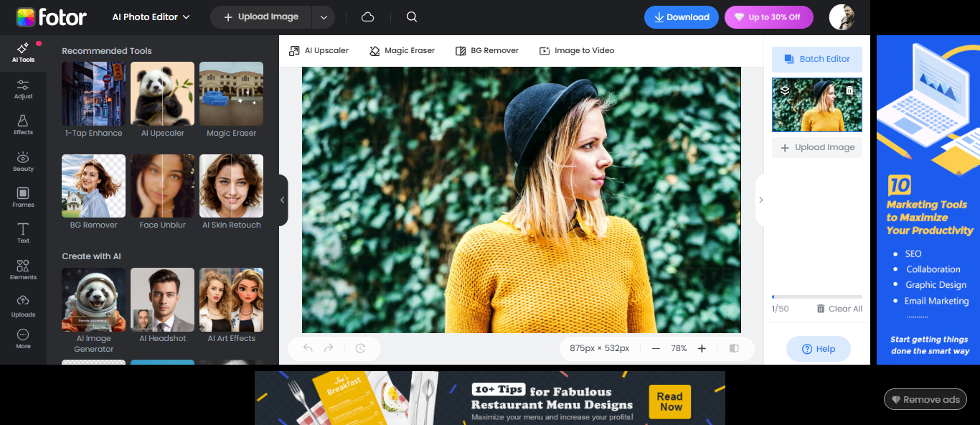Click BG Remover in top toolbar

(486, 50)
